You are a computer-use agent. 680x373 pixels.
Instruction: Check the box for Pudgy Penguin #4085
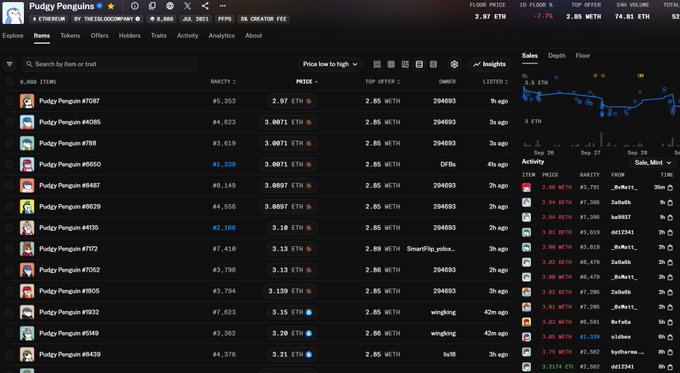10,122
